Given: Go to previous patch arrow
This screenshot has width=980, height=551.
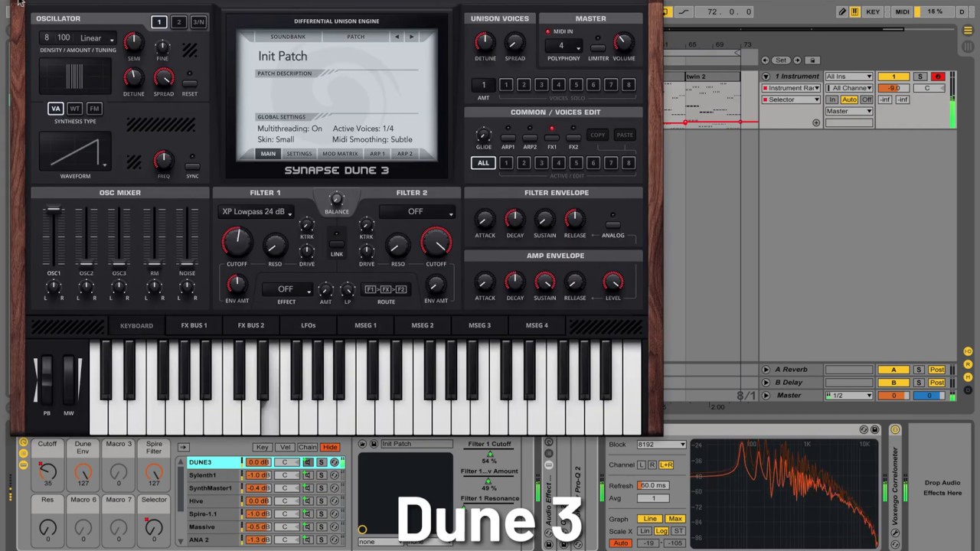Looking at the screenshot, I should [397, 37].
